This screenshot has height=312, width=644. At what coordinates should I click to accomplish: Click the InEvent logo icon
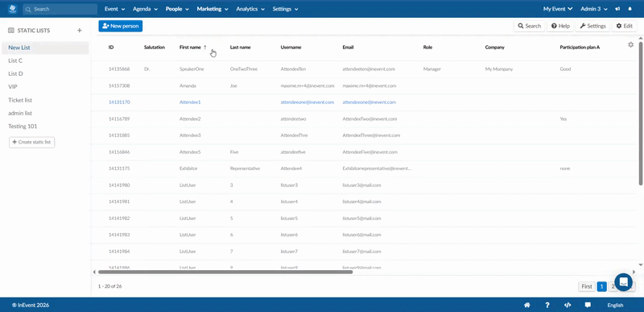pyautogui.click(x=12, y=9)
